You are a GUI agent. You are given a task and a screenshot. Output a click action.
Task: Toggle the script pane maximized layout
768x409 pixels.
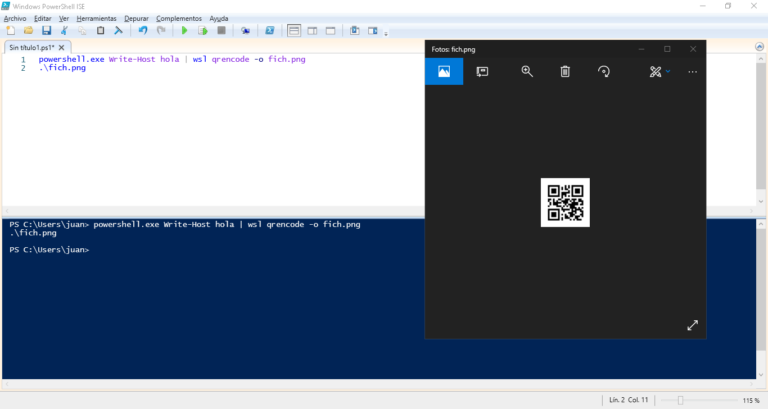click(329, 31)
